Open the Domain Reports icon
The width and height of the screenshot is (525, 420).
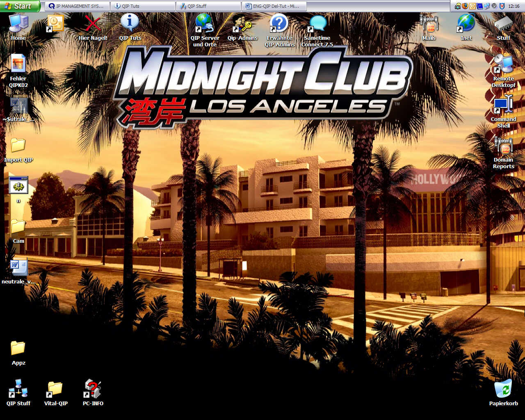point(504,152)
